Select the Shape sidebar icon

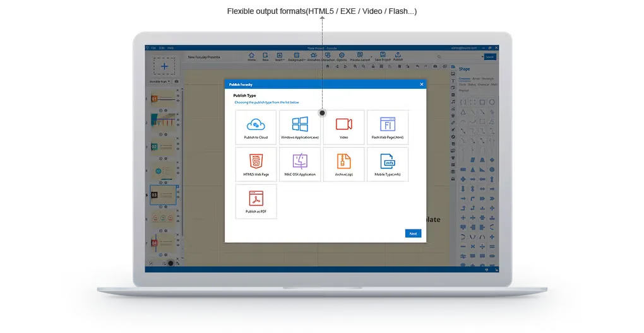click(453, 67)
